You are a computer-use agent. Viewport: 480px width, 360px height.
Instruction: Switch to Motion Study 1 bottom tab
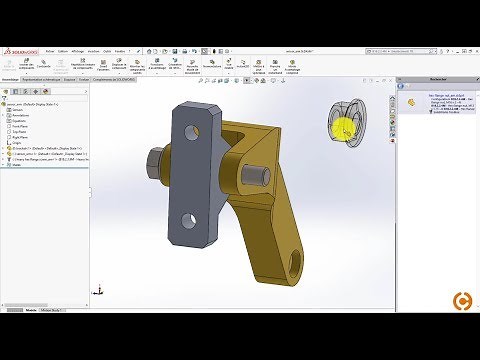(x=51, y=310)
